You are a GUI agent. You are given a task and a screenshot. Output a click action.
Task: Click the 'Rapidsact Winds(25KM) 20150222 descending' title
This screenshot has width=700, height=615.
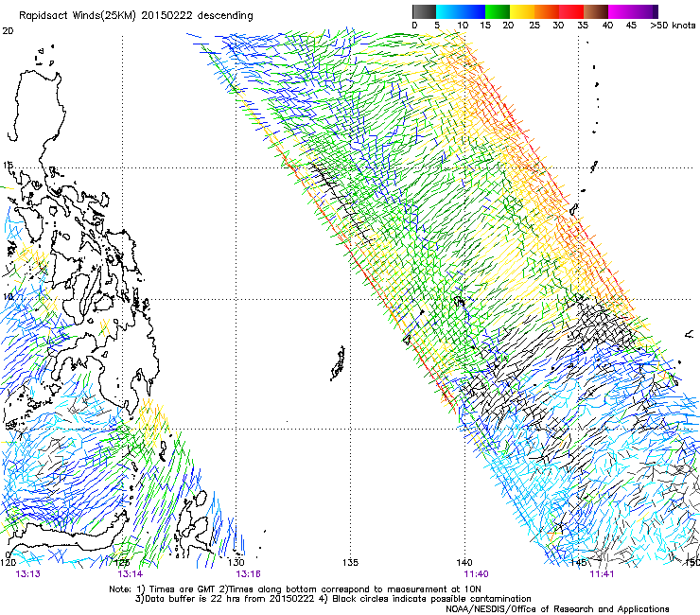coord(135,16)
